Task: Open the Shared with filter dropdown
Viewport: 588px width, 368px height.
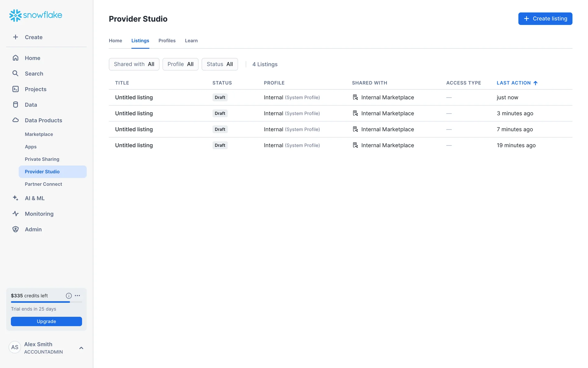Action: point(134,64)
